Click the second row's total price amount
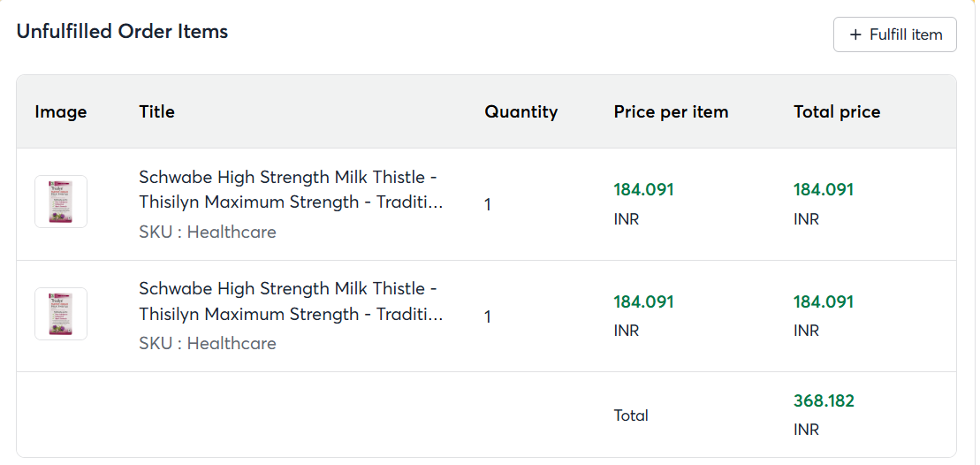Viewport: 980px width, 465px height. [824, 301]
